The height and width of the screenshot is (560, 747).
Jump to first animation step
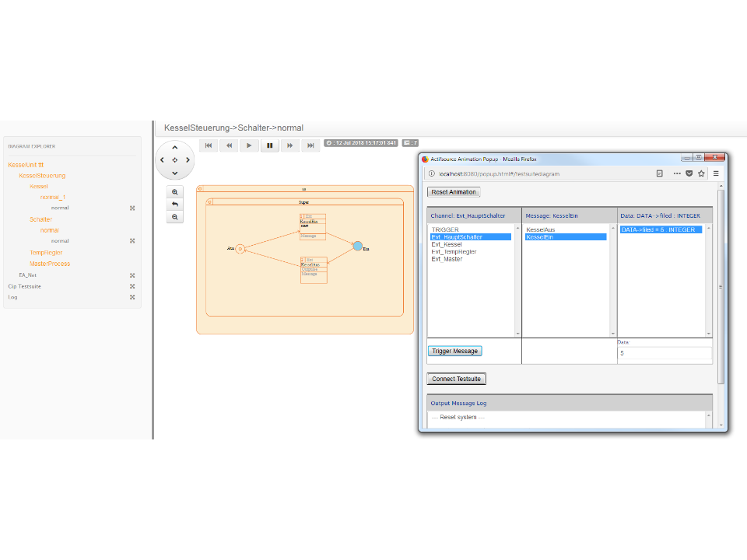coord(209,145)
